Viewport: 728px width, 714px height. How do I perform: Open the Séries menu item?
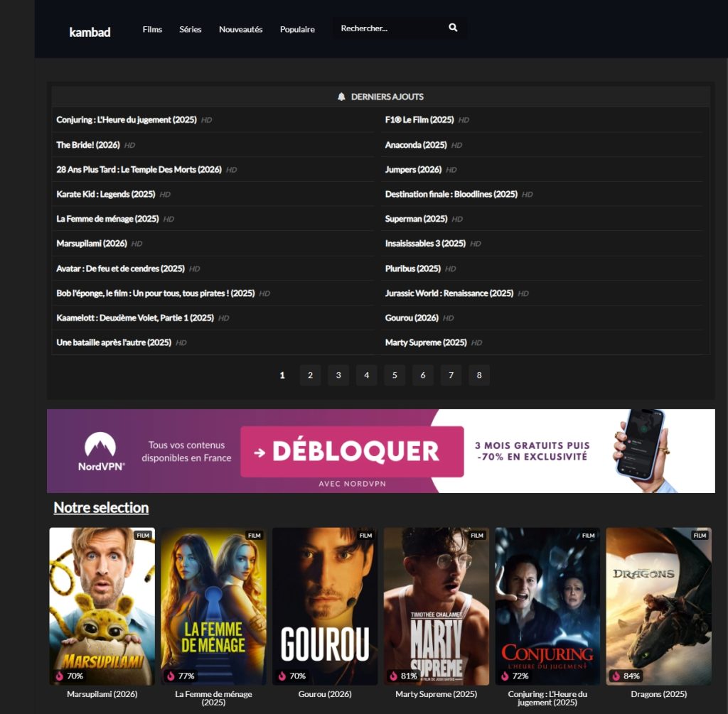tap(191, 29)
